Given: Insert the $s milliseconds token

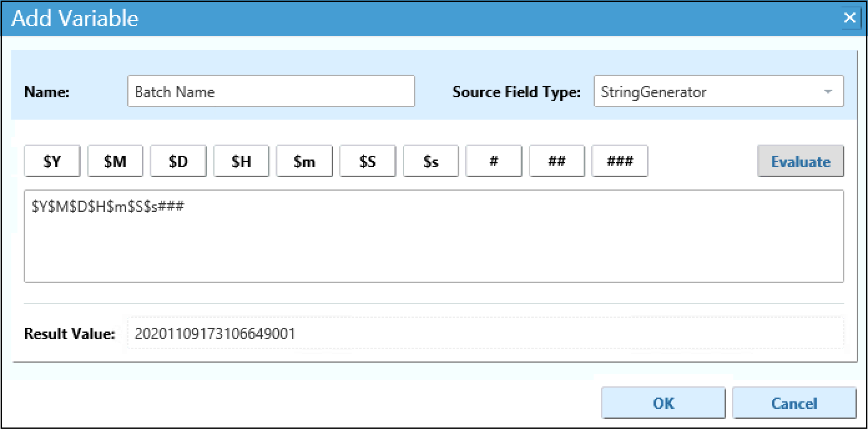Looking at the screenshot, I should point(431,161).
